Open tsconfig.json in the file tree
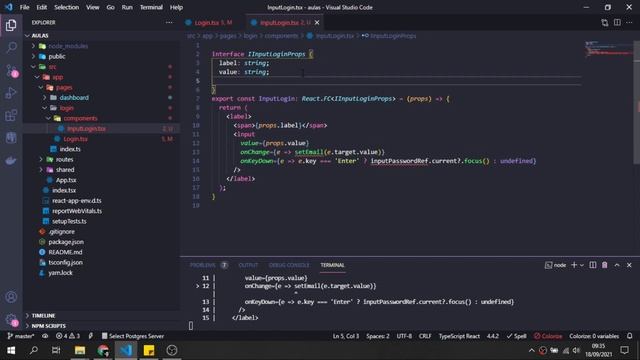This screenshot has height=360, width=640. [65, 262]
